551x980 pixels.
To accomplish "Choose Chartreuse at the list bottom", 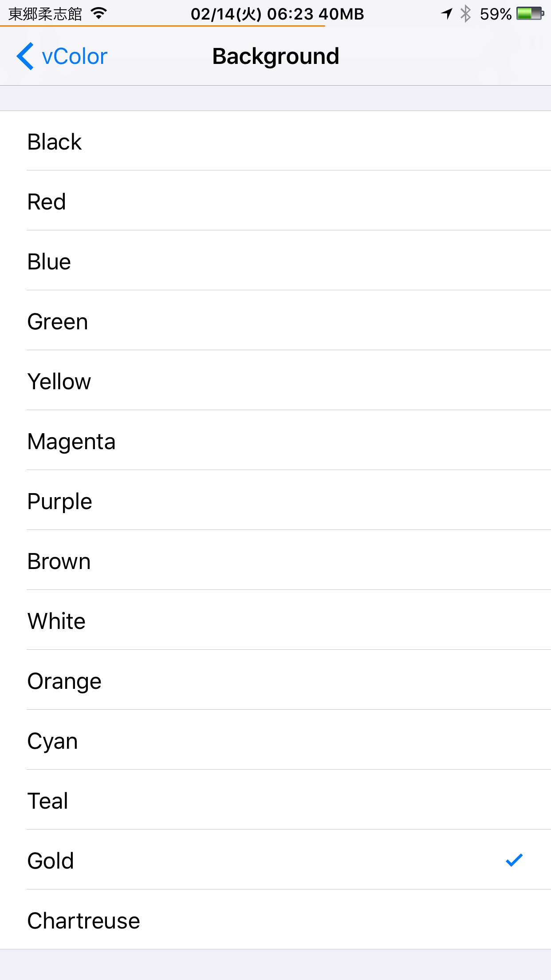I will point(275,920).
